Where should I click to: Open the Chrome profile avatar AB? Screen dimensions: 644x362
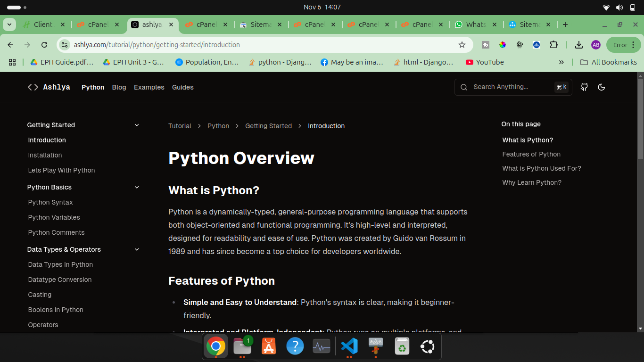coord(596,45)
